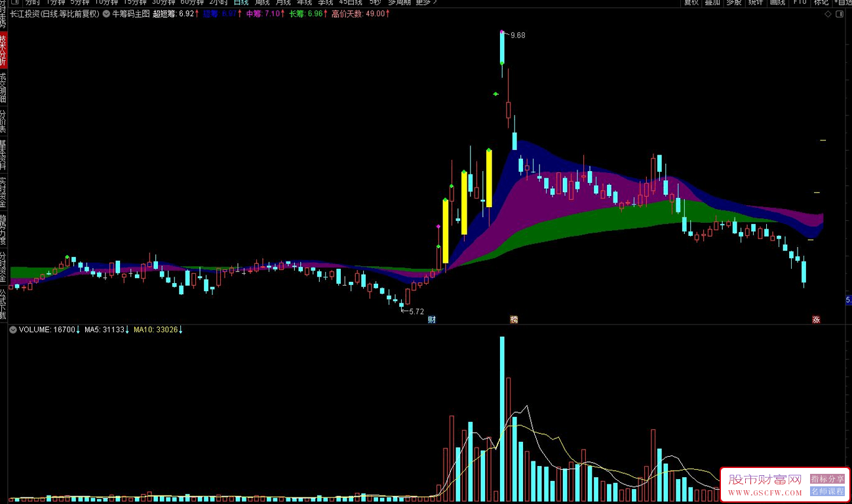Click the 9.68 high price label
Image resolution: width=852 pixels, height=504 pixels.
518,35
